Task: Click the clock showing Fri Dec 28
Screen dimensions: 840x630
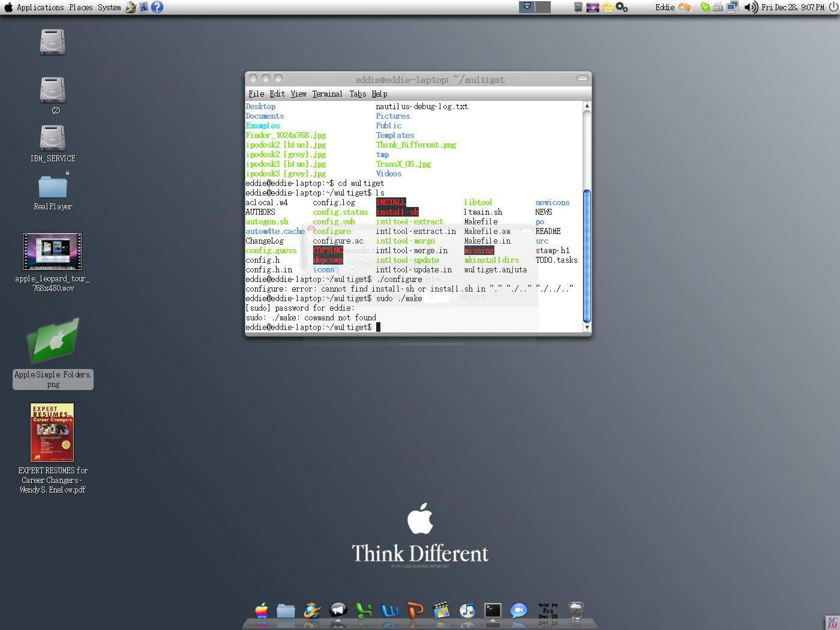Action: [x=793, y=7]
